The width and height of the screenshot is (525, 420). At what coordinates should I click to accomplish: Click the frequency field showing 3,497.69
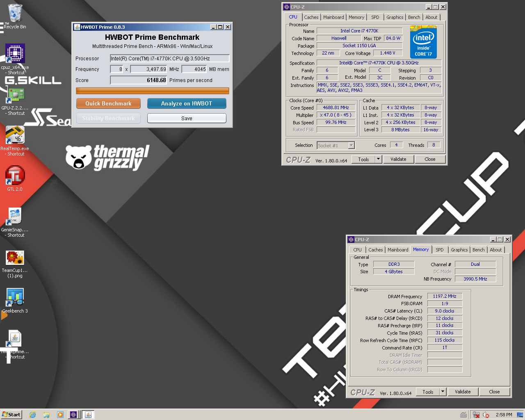coord(148,69)
